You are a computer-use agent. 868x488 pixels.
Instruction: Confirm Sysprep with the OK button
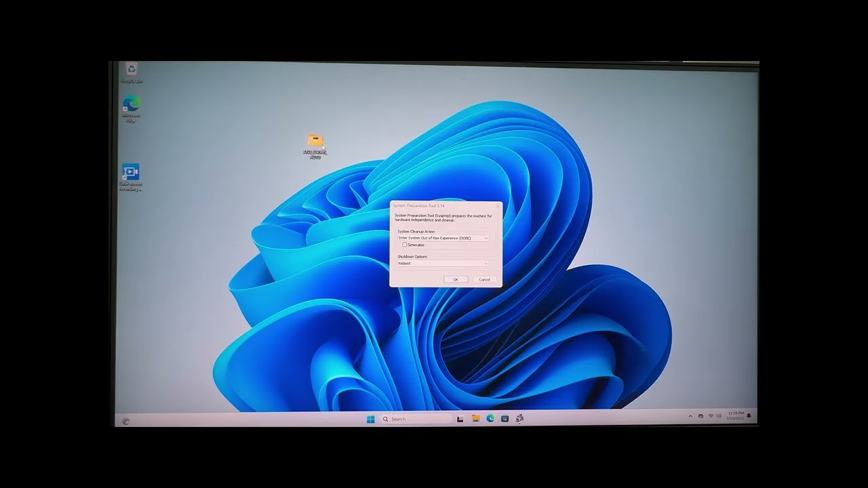(x=456, y=279)
